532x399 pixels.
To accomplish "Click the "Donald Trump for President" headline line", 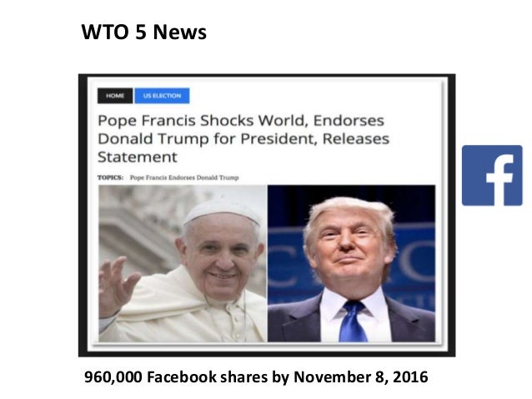I will tap(207, 139).
